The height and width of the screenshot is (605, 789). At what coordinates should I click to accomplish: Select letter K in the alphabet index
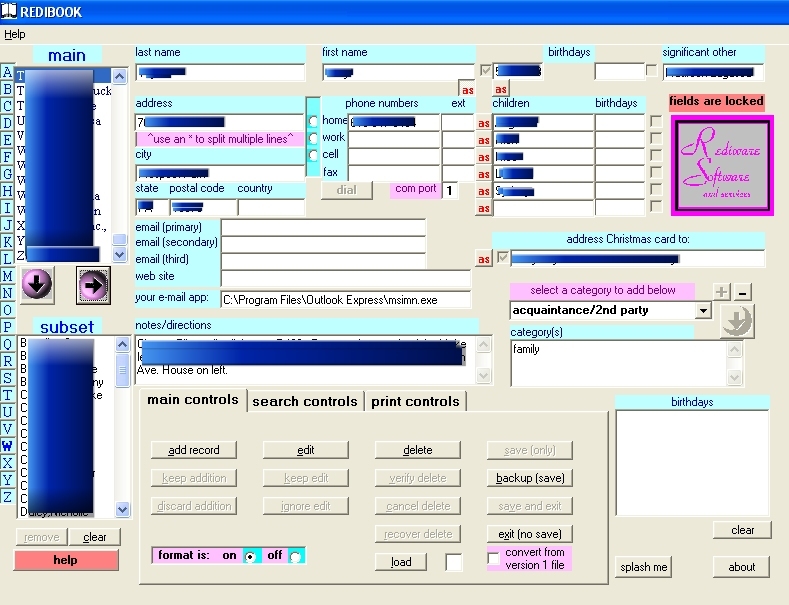[7, 242]
